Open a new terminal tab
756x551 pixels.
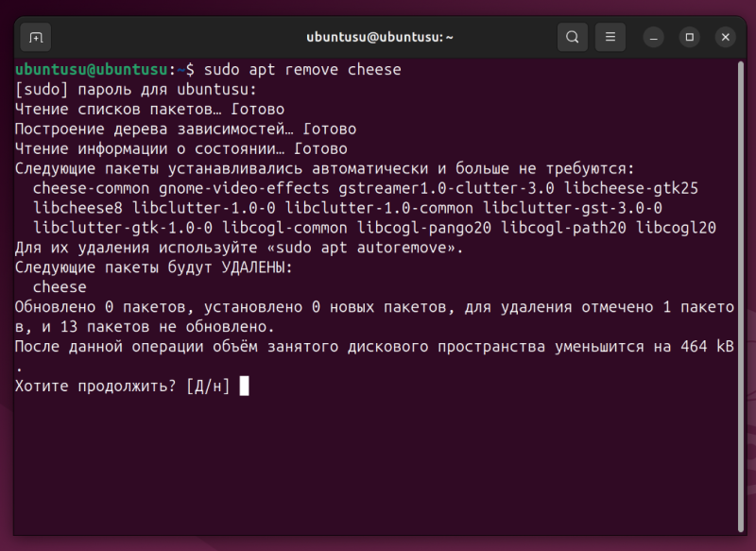[36, 37]
